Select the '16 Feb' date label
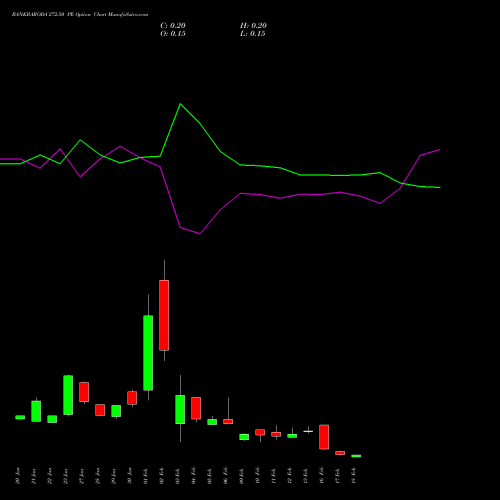 pos(322,476)
